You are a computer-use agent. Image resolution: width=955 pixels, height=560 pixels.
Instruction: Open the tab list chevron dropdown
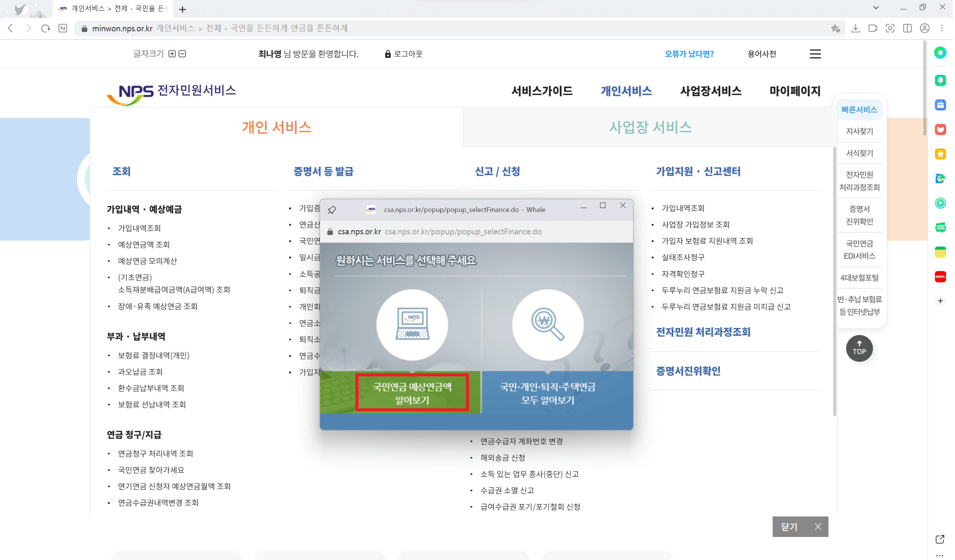[x=875, y=7]
